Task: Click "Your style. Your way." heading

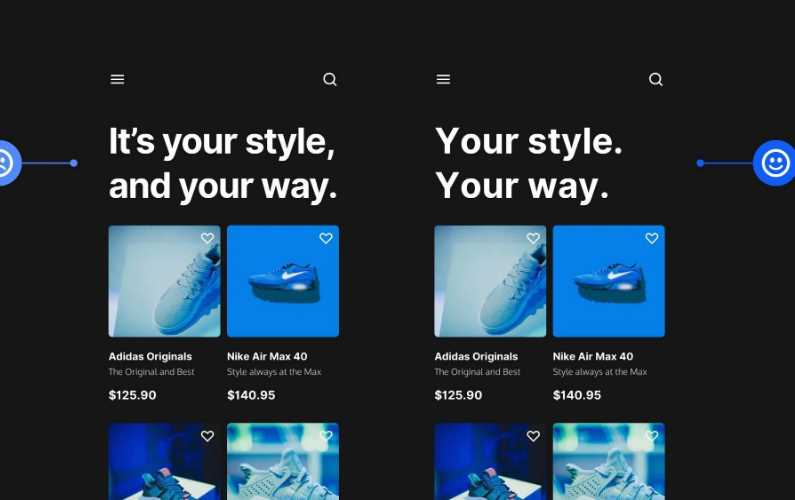Action: point(528,164)
